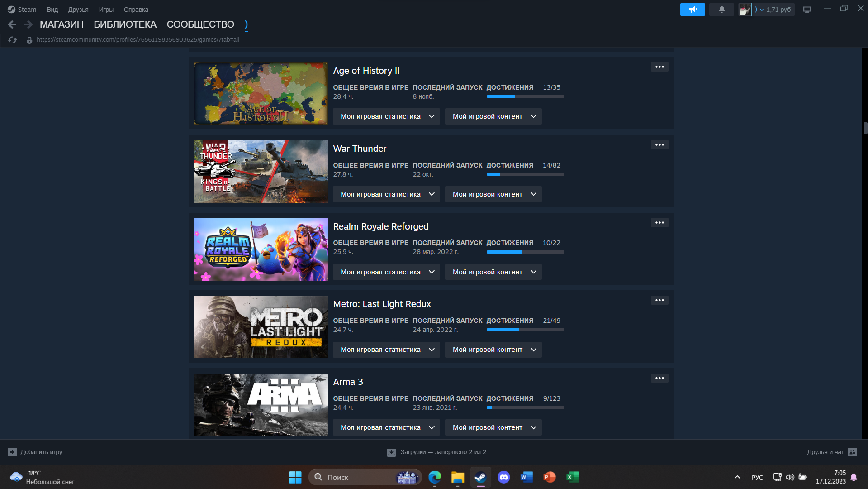The width and height of the screenshot is (868, 489).
Task: Launch Microsoft Edge from the taskbar
Action: pyautogui.click(x=435, y=477)
